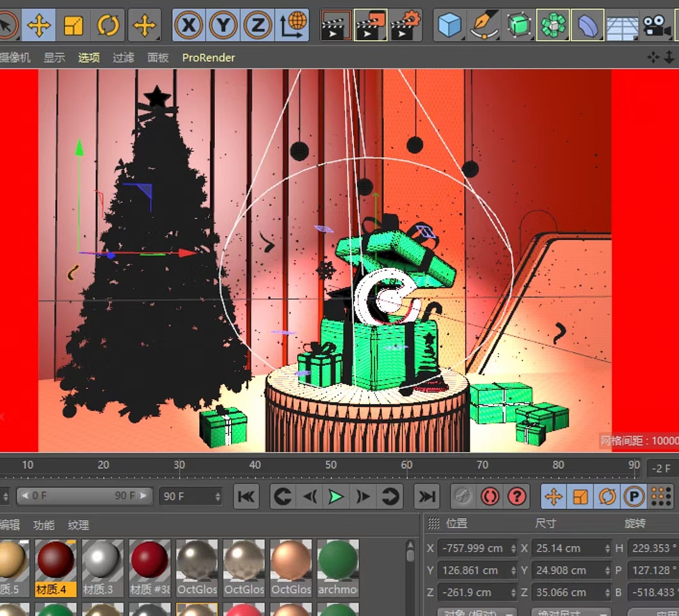
Task: Click the Cube primitive icon
Action: tap(450, 24)
